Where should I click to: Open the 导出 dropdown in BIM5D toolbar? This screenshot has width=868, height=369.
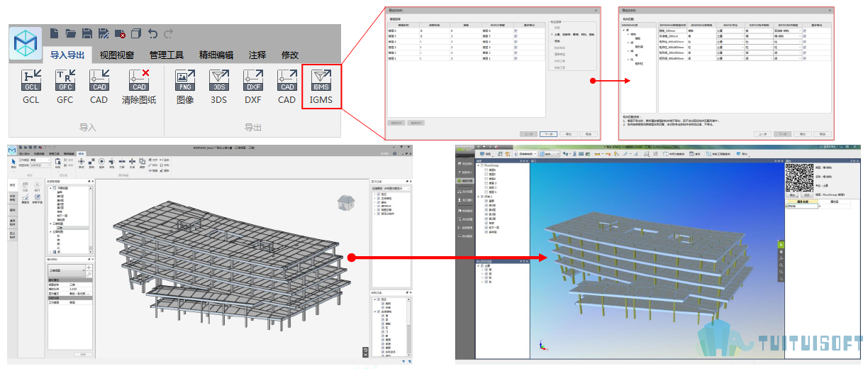click(x=742, y=154)
